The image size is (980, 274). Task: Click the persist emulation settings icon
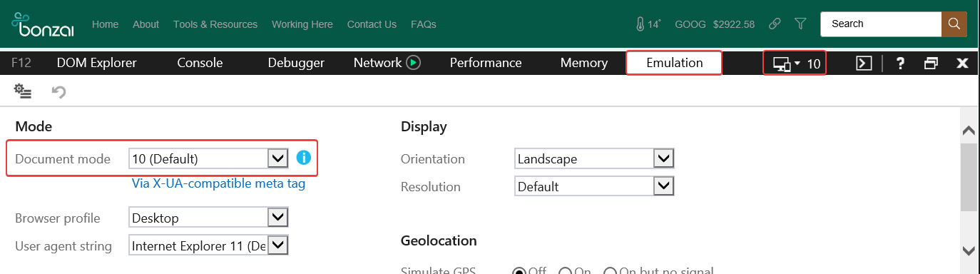[24, 91]
